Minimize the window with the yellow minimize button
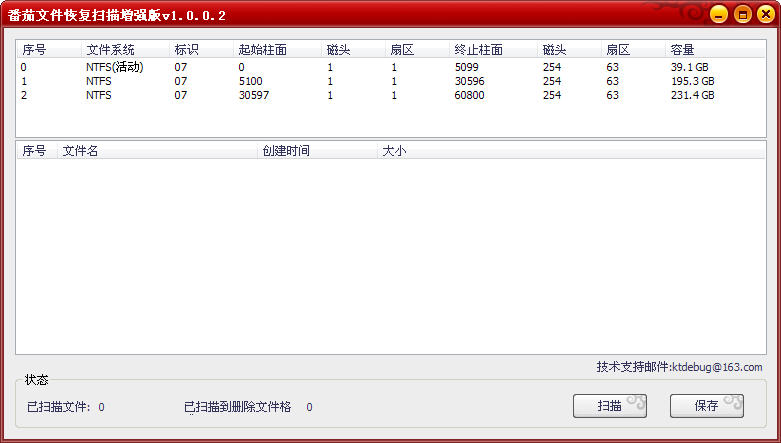 tap(718, 14)
